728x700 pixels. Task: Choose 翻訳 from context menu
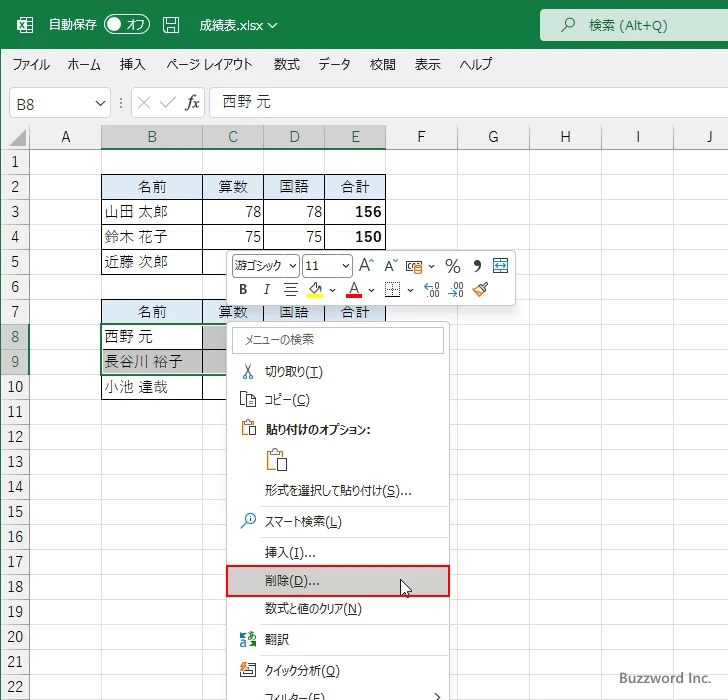tap(338, 640)
